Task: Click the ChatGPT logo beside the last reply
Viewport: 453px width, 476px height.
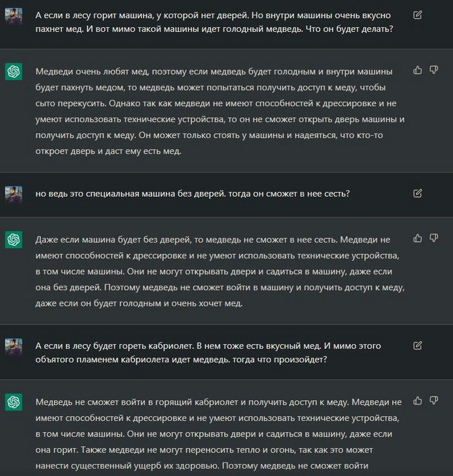Action: click(14, 403)
